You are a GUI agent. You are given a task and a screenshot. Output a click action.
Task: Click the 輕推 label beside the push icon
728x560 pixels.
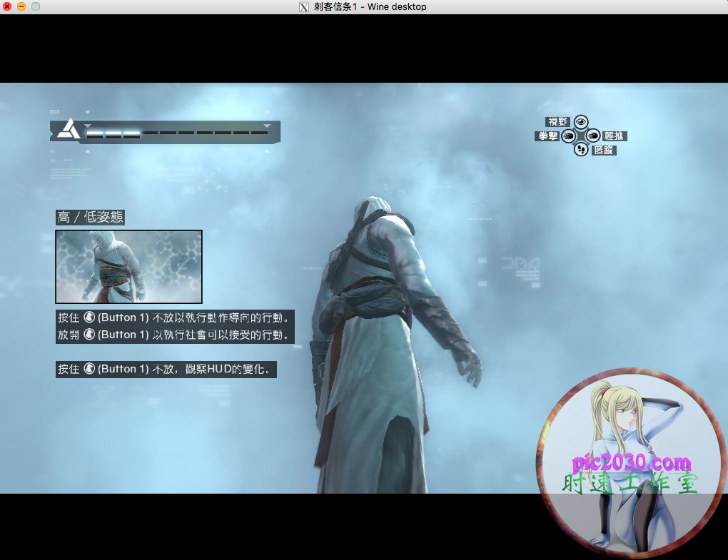tap(615, 136)
